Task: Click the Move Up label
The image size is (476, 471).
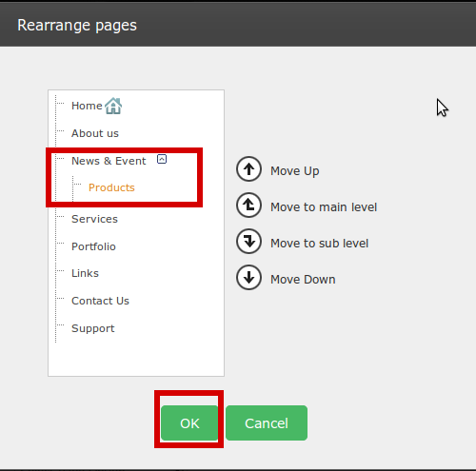Action: [295, 171]
